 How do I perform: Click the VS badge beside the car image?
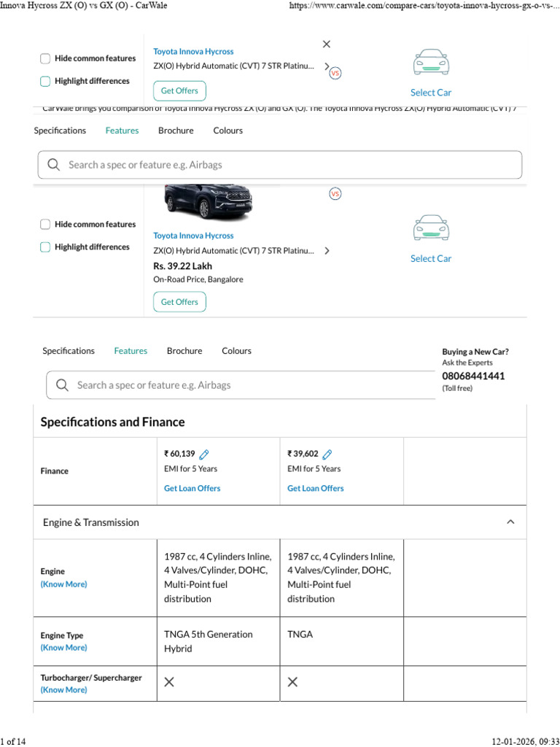pos(335,194)
